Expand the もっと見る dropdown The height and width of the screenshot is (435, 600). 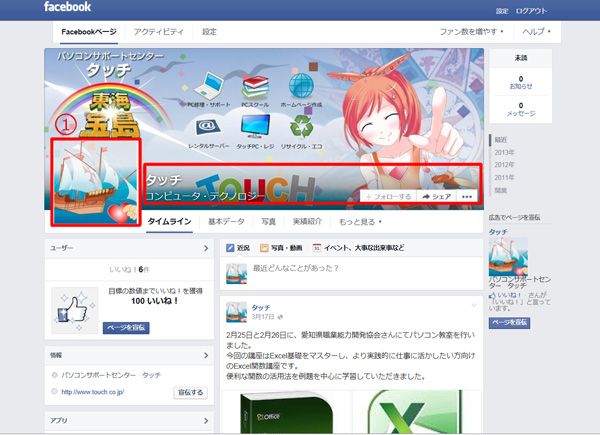(360, 222)
